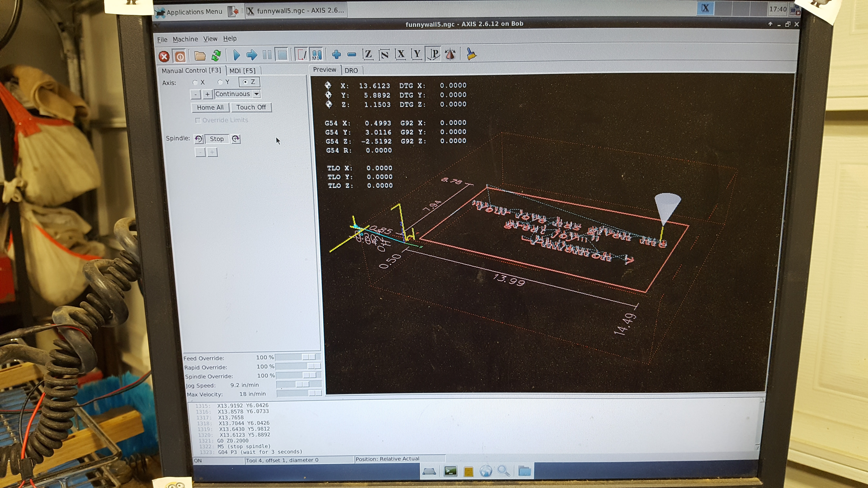Viewport: 868px width, 488px height.
Task: Check the Override Limits checkbox
Action: click(198, 120)
